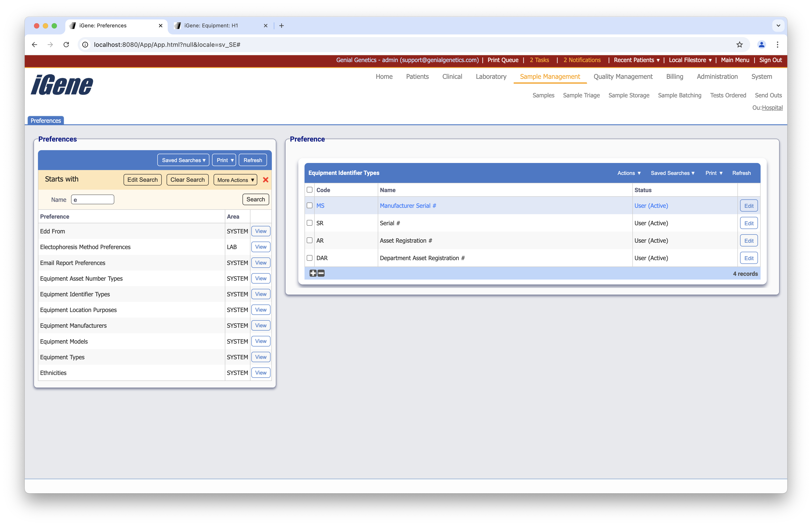
Task: Bookmark page with the star icon
Action: (x=739, y=45)
